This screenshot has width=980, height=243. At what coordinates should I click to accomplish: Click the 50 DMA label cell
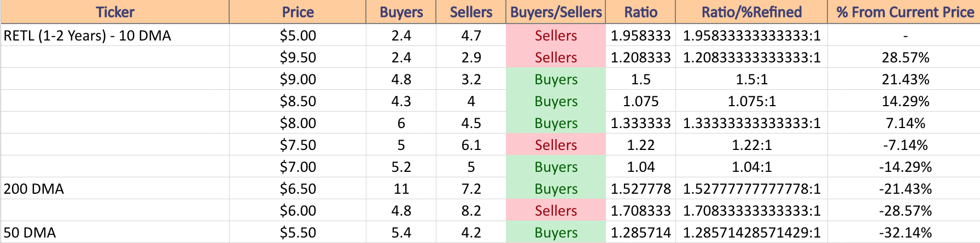(115, 233)
